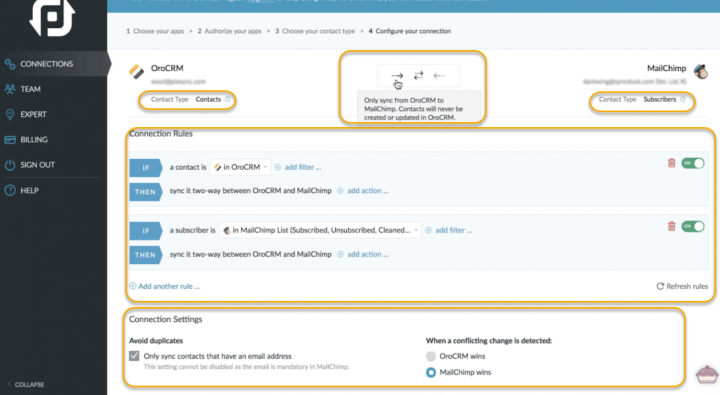Click 'When a conflicting change is detected' label
The height and width of the screenshot is (395, 720).
pyautogui.click(x=489, y=341)
